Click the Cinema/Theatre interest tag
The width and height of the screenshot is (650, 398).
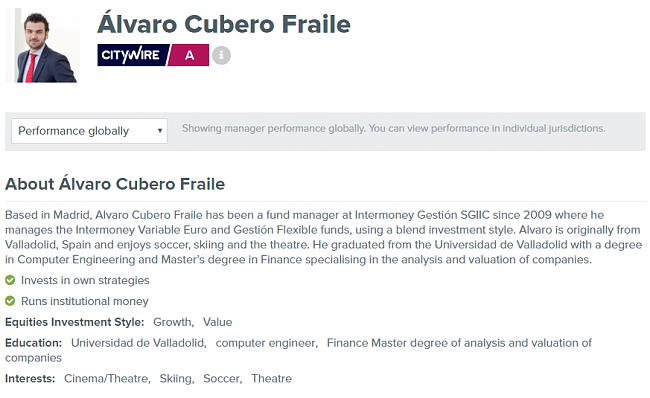[107, 379]
